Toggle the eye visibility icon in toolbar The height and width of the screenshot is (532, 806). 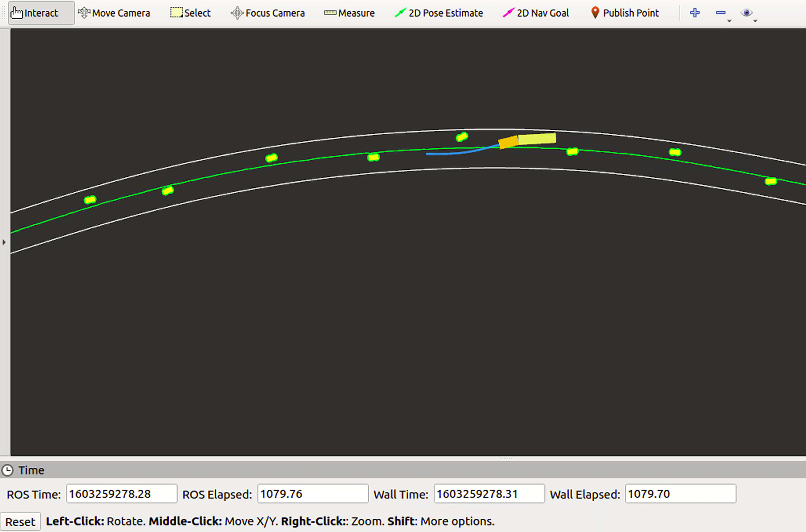746,13
